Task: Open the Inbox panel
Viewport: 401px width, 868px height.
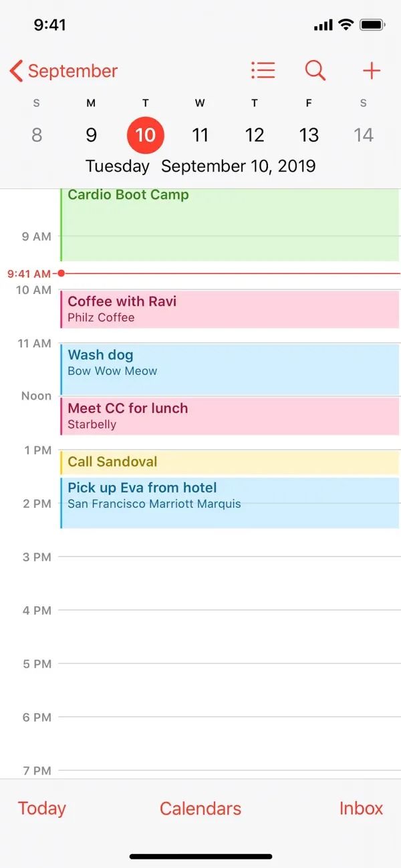Action: pos(360,809)
